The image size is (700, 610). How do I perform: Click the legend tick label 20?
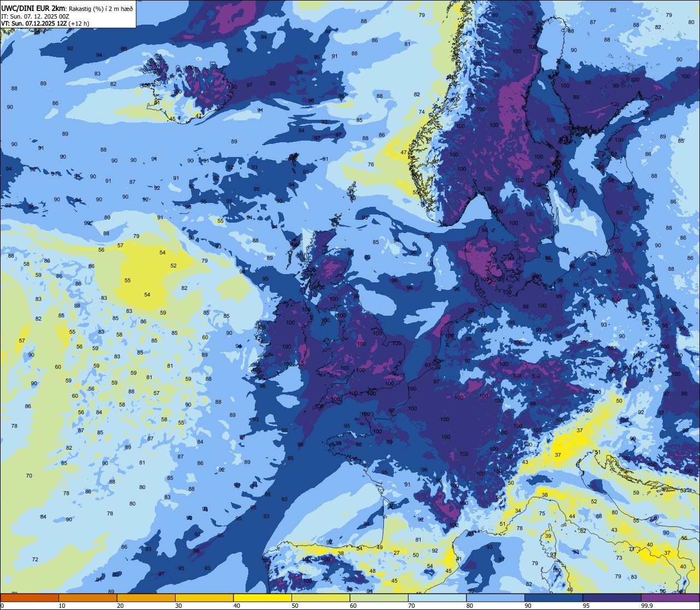click(x=120, y=606)
